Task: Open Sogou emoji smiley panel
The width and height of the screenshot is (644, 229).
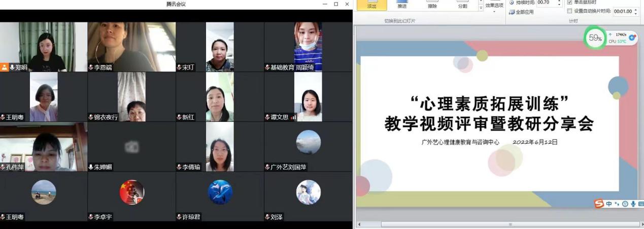Action: (625, 204)
